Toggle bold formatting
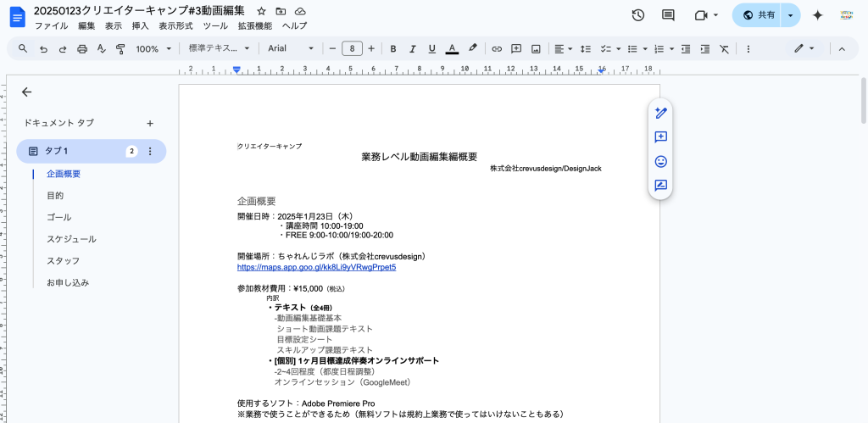 pos(393,49)
